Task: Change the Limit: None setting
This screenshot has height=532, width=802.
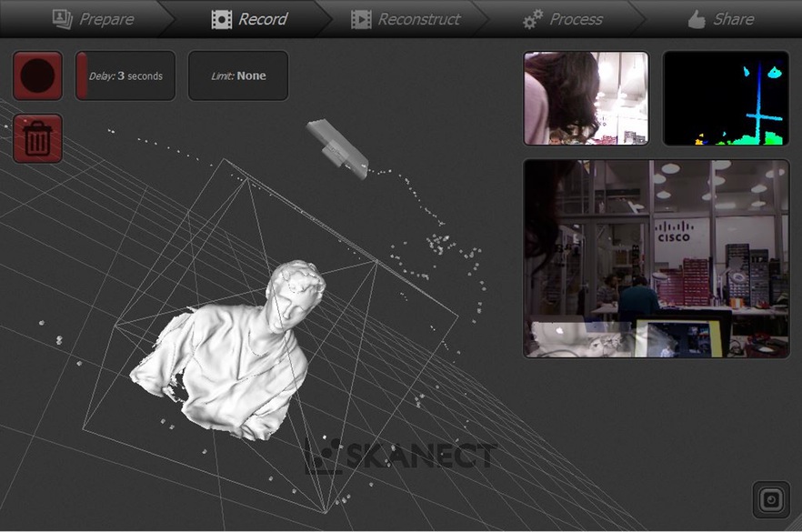Action: click(238, 75)
